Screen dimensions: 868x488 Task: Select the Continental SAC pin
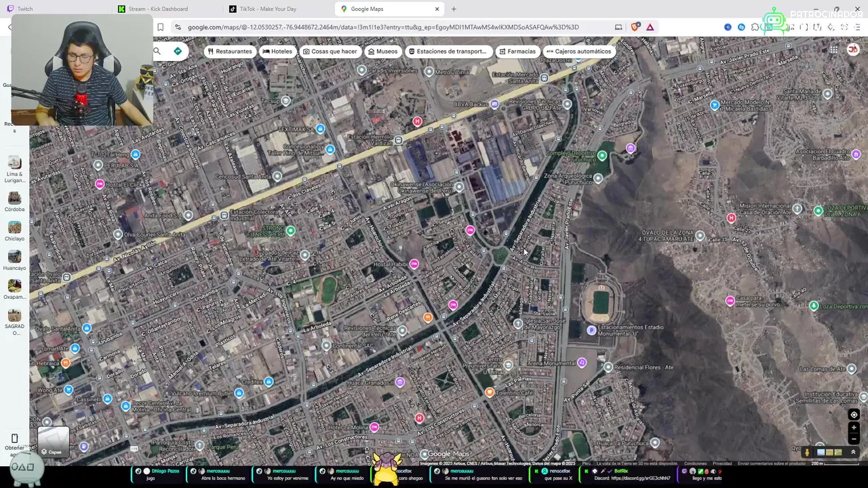326,346
